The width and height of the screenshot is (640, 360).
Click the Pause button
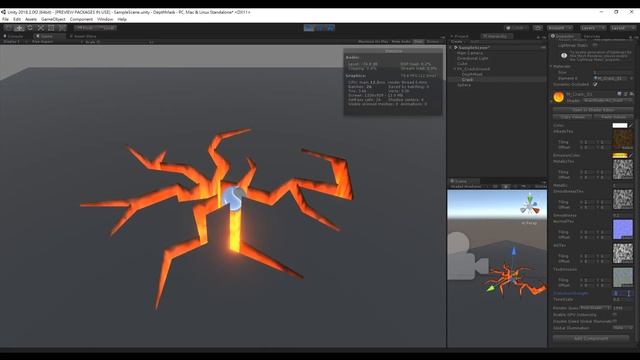click(x=320, y=28)
